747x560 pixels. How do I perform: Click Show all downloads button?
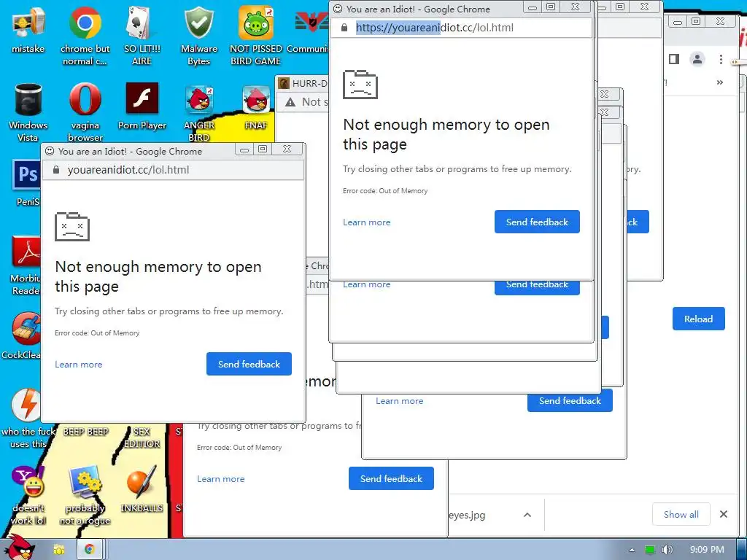point(681,514)
